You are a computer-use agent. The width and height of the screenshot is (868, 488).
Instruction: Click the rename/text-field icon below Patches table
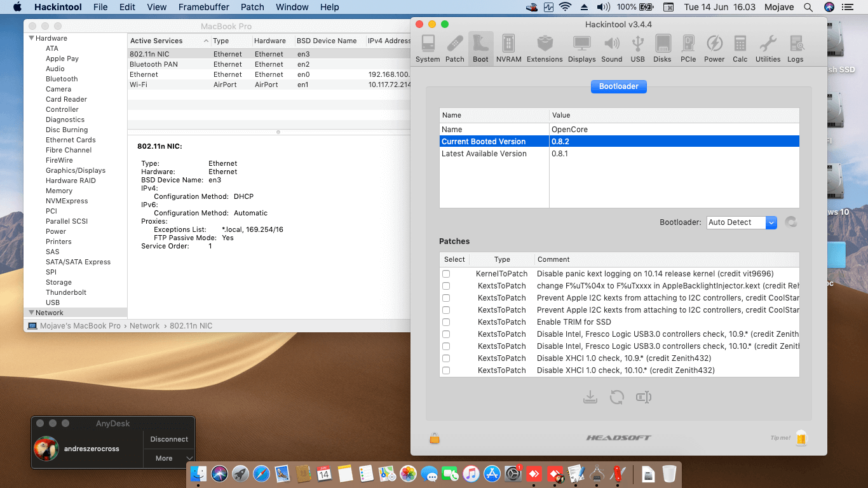point(644,397)
